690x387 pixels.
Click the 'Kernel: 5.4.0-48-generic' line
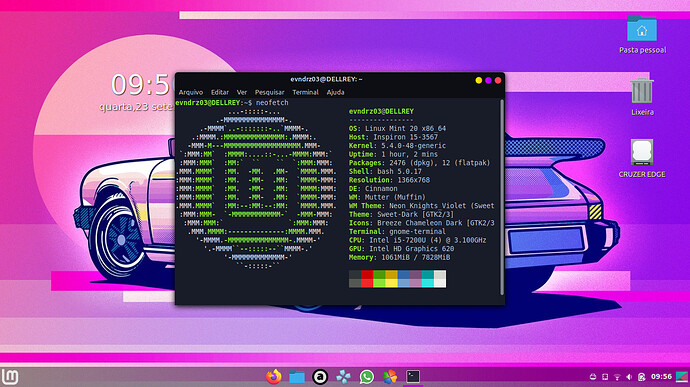[x=397, y=146]
